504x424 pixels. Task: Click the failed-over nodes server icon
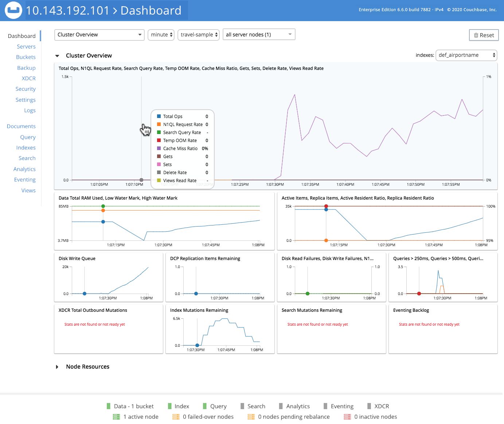[x=176, y=417]
